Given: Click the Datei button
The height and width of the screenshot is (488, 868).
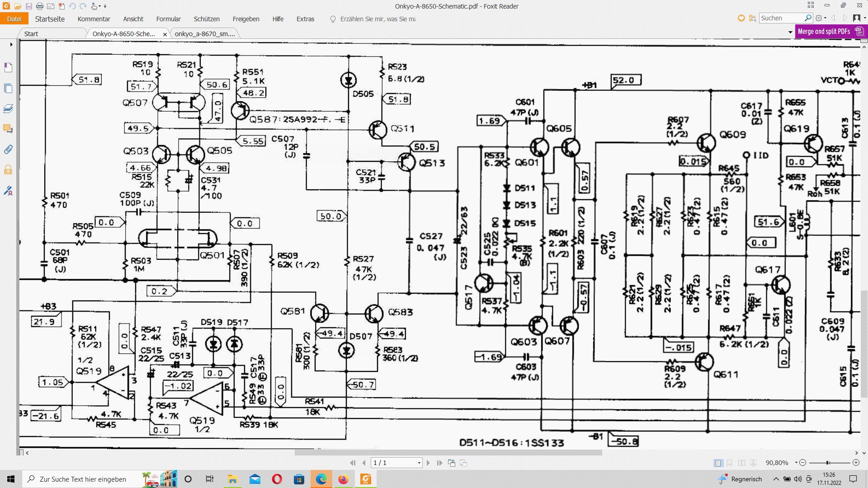Looking at the screenshot, I should pyautogui.click(x=14, y=19).
